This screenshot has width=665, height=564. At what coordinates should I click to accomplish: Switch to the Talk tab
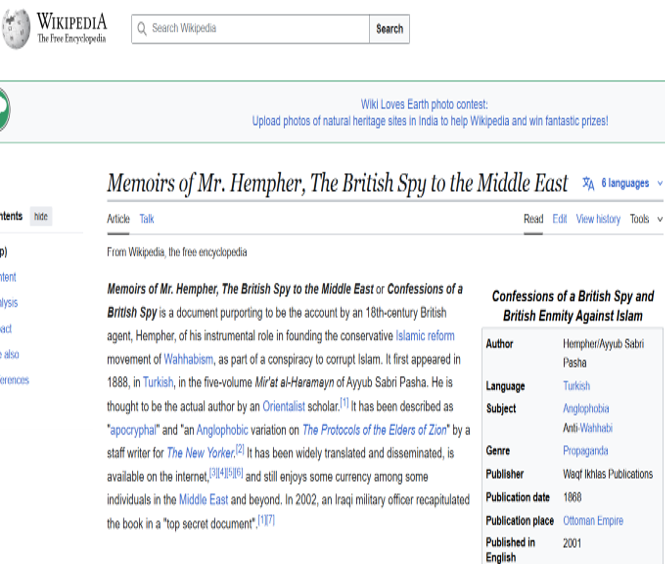pos(147,219)
